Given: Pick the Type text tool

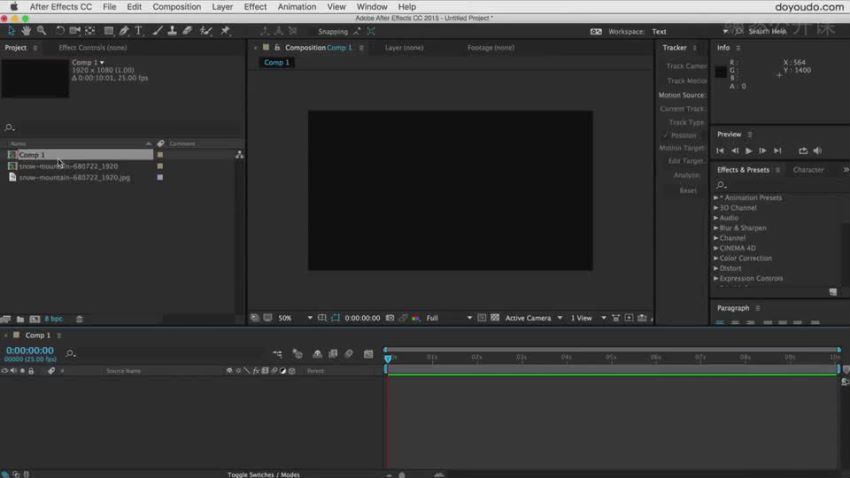Looking at the screenshot, I should point(138,31).
